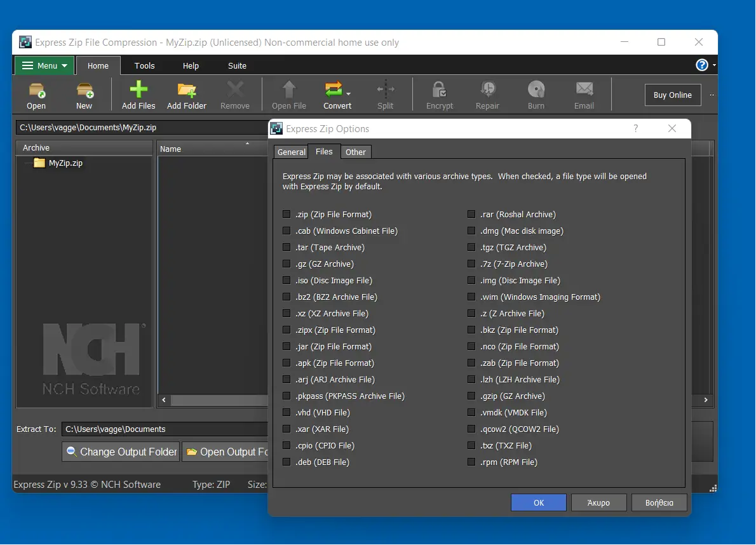The image size is (756, 545).
Task: Click the Burn disc icon
Action: 536,89
